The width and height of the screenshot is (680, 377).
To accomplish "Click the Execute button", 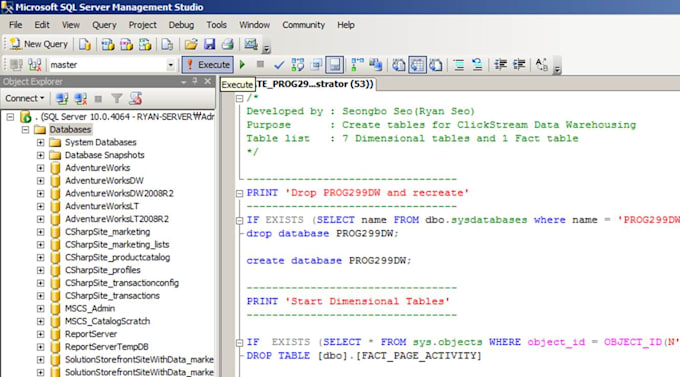I will (x=207, y=65).
